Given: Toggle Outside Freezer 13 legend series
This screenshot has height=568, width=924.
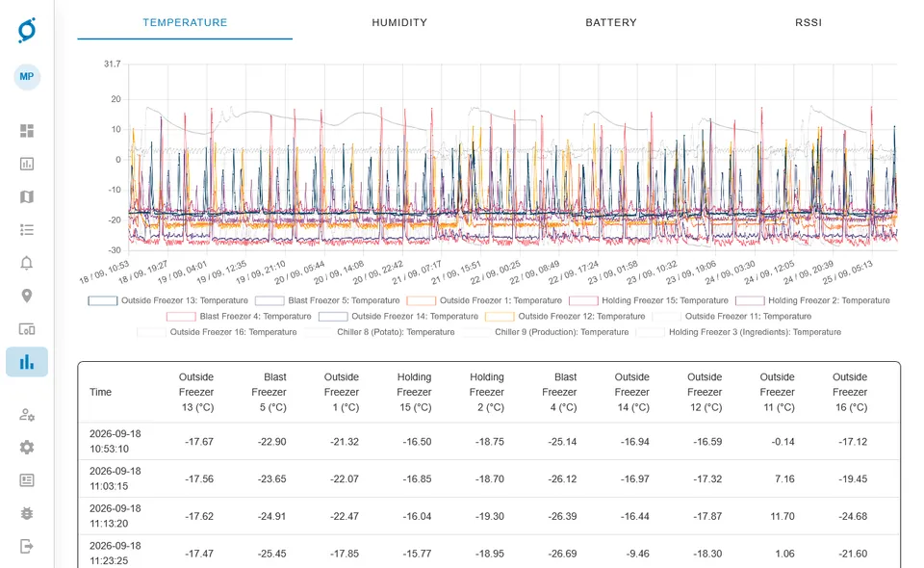Looking at the screenshot, I should [x=167, y=300].
